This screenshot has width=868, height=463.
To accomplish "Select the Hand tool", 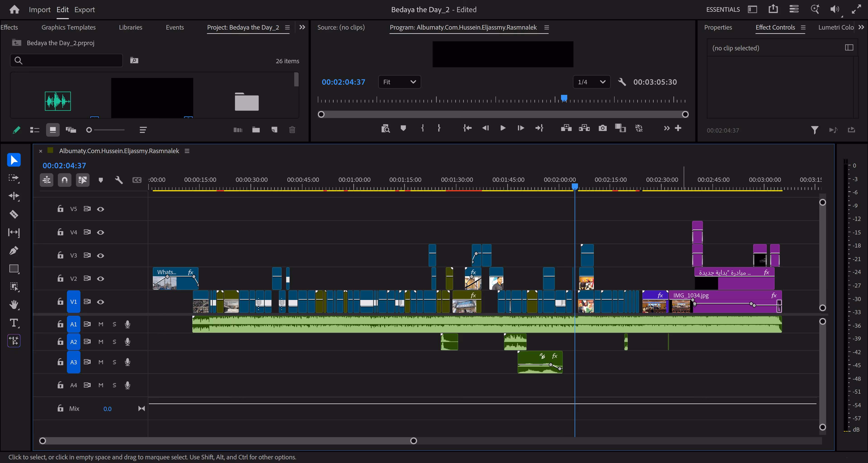I will [x=14, y=305].
